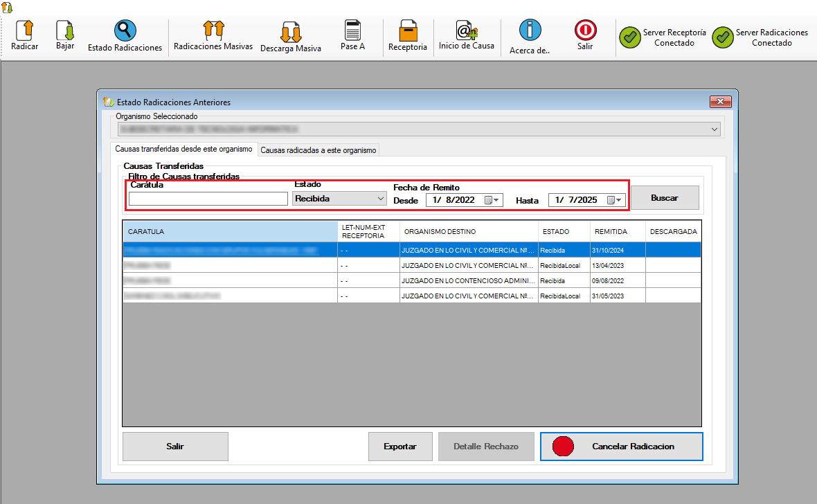Click the Radicar toolbar icon

pos(24,30)
